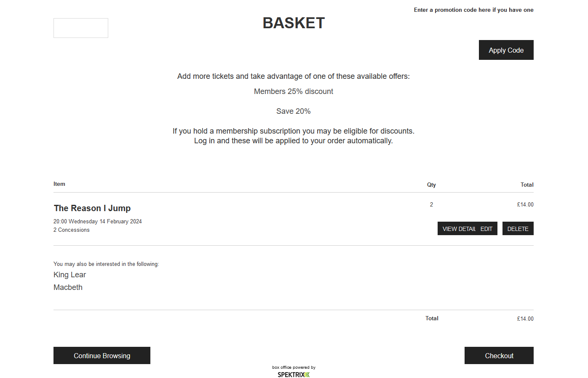Image resolution: width=588 pixels, height=378 pixels.
Task: Open the Save 20% offer
Action: tap(294, 111)
